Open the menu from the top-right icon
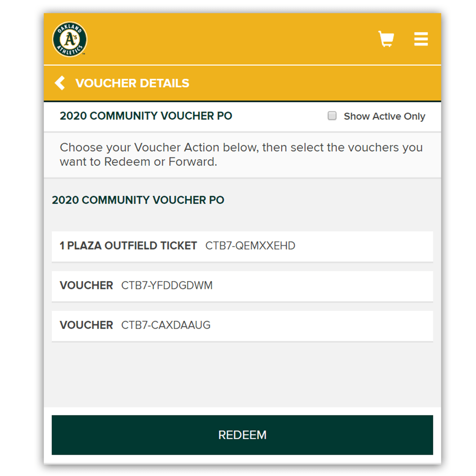Image resolution: width=476 pixels, height=476 pixels. pos(421,39)
